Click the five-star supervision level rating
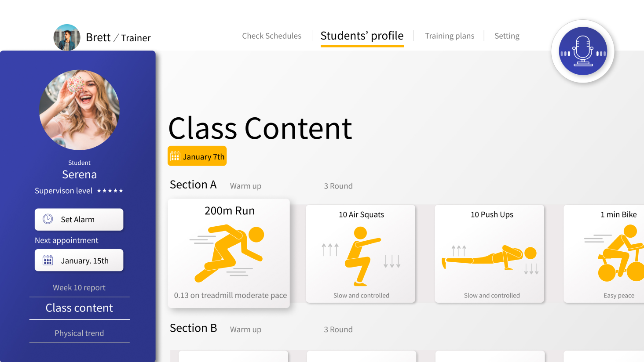 pyautogui.click(x=110, y=191)
